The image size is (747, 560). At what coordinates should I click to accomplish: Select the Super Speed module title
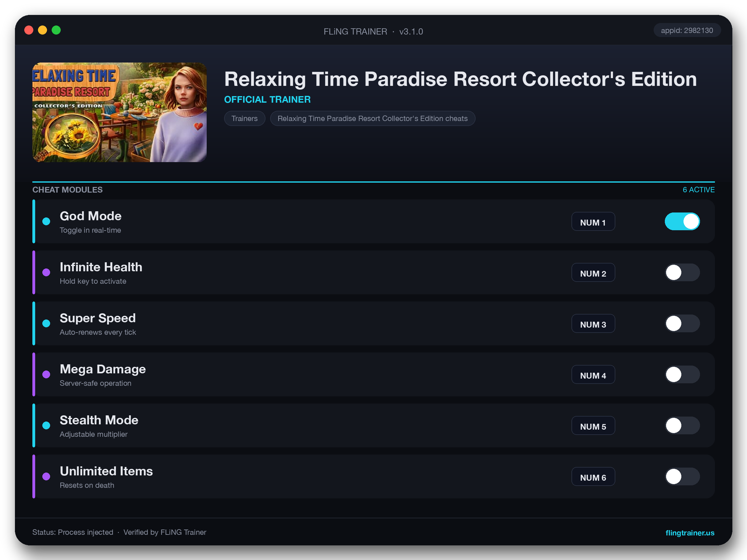click(x=98, y=318)
